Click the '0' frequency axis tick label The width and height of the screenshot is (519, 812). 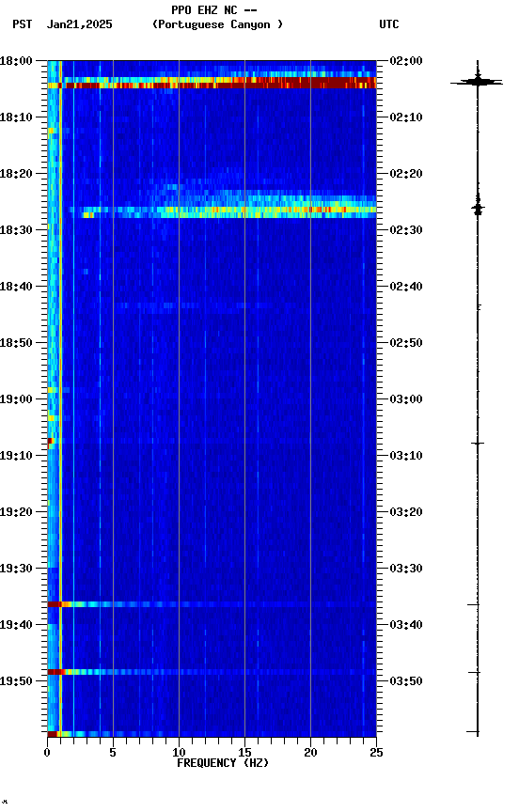(47, 753)
